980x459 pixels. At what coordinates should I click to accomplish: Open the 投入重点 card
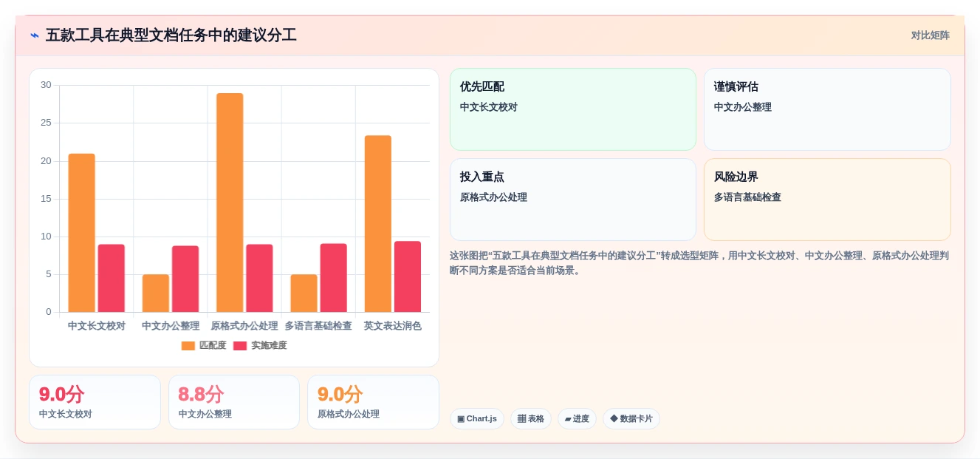[573, 200]
